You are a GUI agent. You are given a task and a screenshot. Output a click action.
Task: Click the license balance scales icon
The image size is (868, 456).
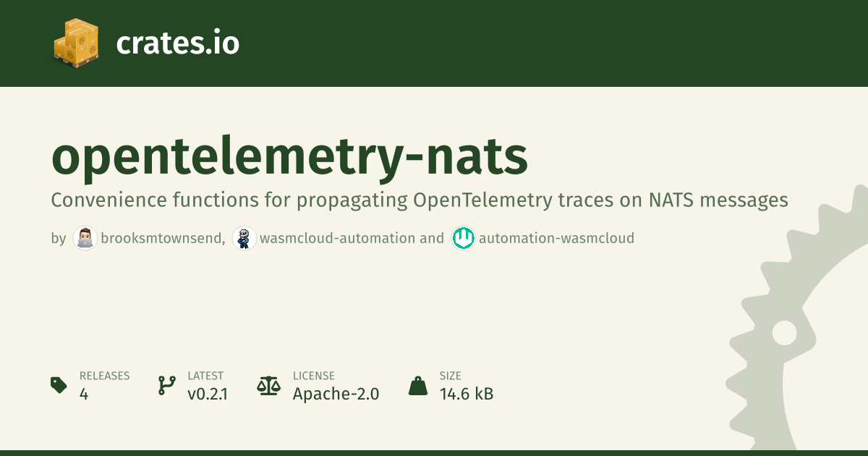[268, 385]
